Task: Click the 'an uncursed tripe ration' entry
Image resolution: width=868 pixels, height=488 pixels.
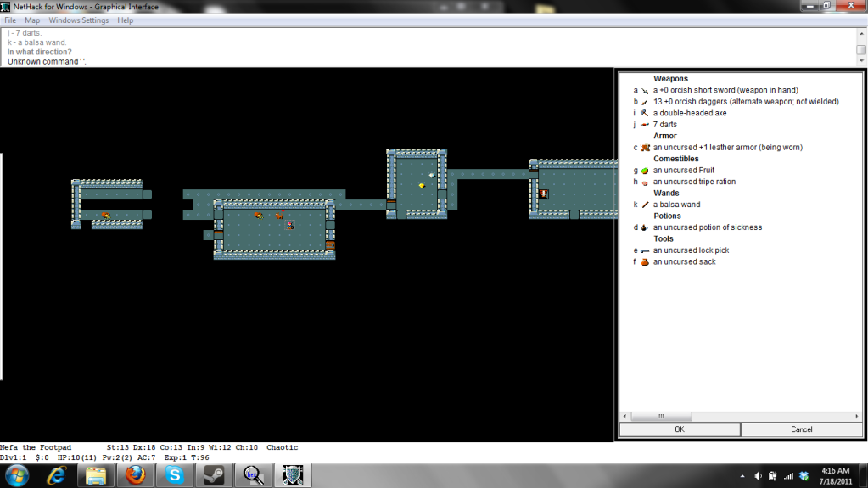Action: tap(694, 182)
